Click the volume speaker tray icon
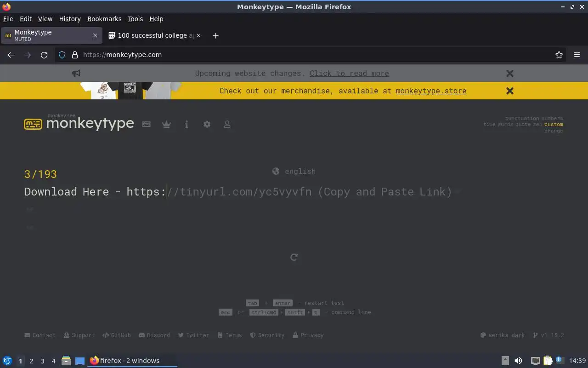 pos(518,361)
